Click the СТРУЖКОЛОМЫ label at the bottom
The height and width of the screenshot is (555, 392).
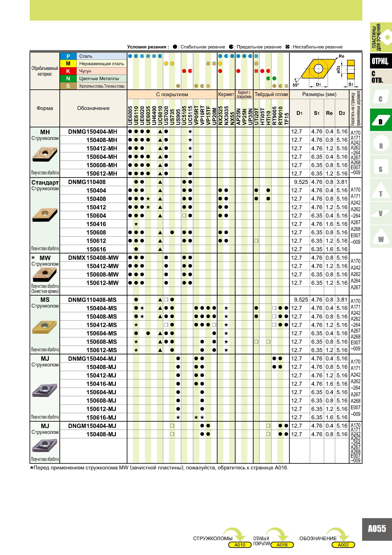tap(213, 538)
